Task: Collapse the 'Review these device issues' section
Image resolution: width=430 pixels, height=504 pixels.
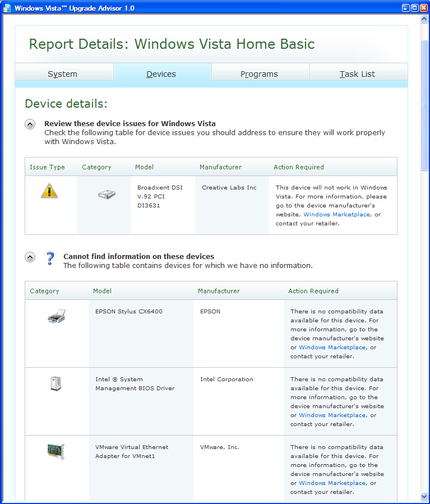Action: (30, 124)
